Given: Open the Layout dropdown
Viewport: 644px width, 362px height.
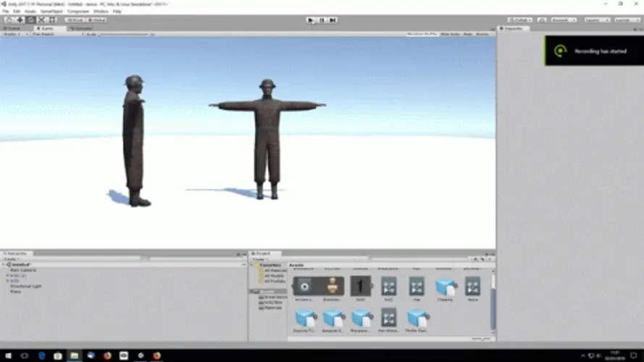Looking at the screenshot, I should point(626,20).
